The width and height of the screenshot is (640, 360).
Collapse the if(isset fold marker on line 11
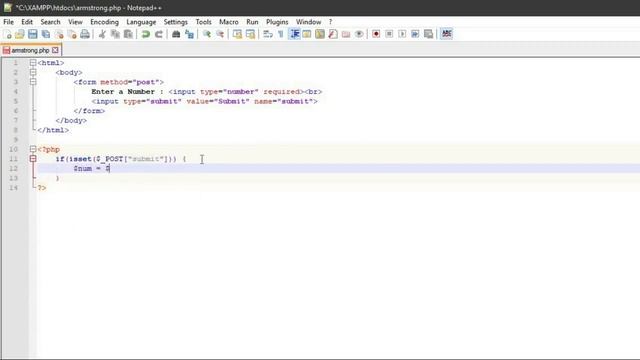(x=33, y=159)
